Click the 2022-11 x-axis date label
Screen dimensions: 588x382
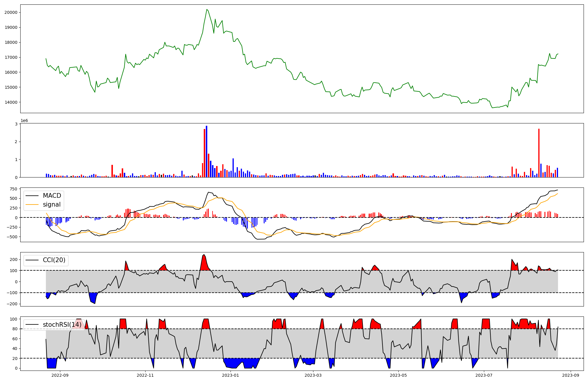(145, 375)
